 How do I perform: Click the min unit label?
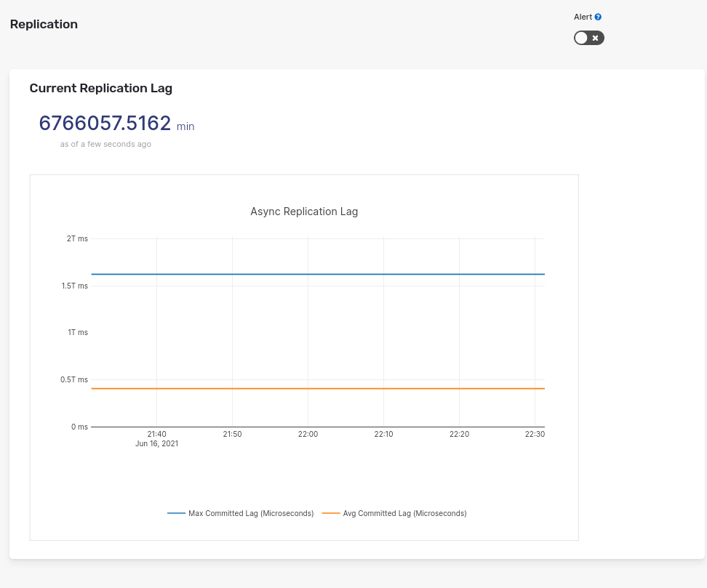(x=185, y=126)
